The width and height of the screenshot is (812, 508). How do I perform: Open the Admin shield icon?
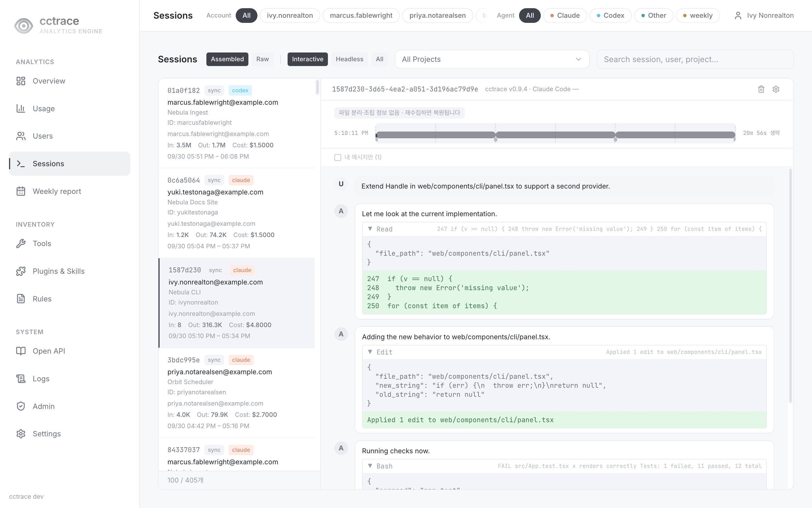pos(21,406)
